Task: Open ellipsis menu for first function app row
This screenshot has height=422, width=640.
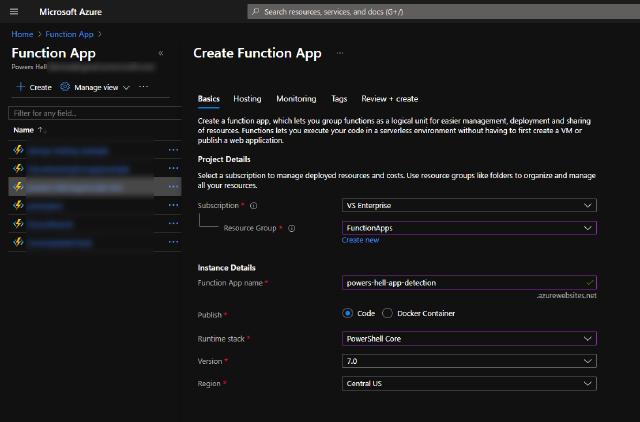Action: (173, 150)
